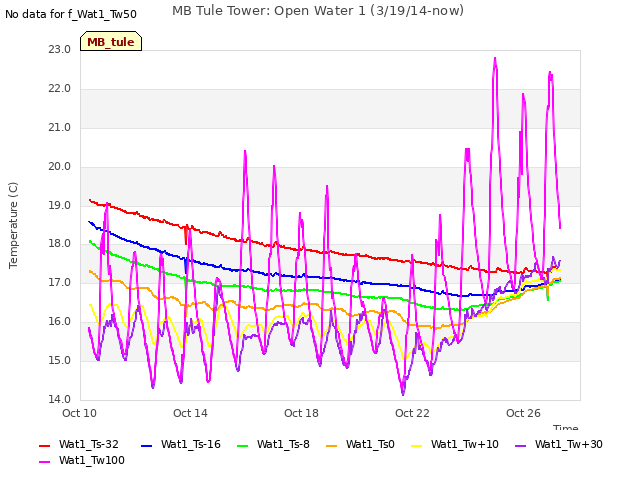The width and height of the screenshot is (640, 480).
Task: Click the 16.0 y-axis tick label
Action: [60, 321]
